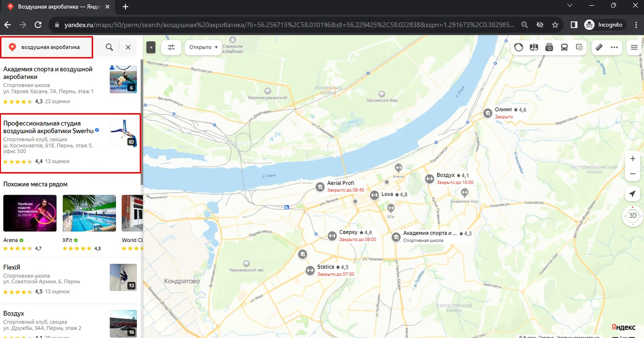This screenshot has height=338, width=644.
Task: Toggle the 3D map tilt button
Action: pos(633,215)
